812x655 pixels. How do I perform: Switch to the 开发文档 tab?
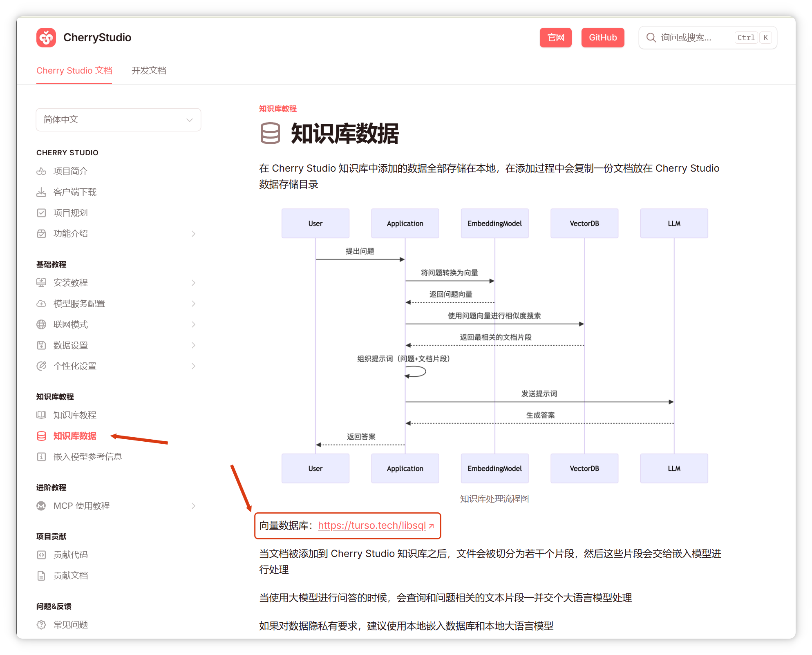click(149, 71)
